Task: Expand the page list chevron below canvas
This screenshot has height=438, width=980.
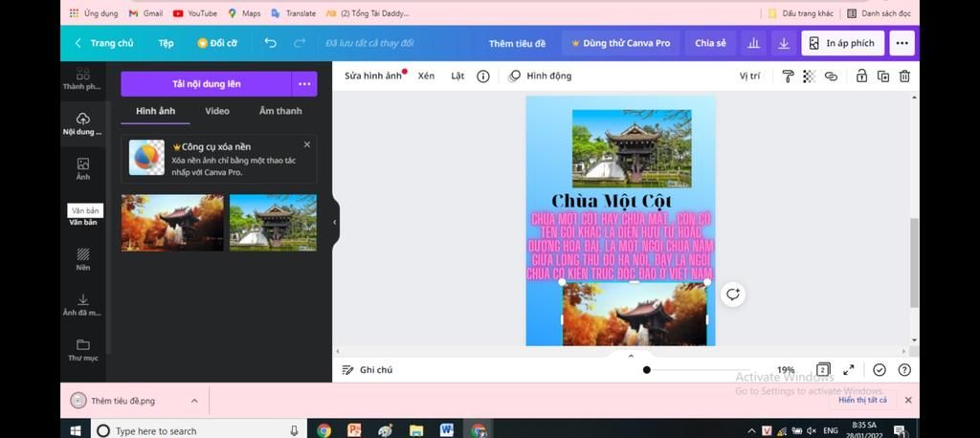Action: 631,356
